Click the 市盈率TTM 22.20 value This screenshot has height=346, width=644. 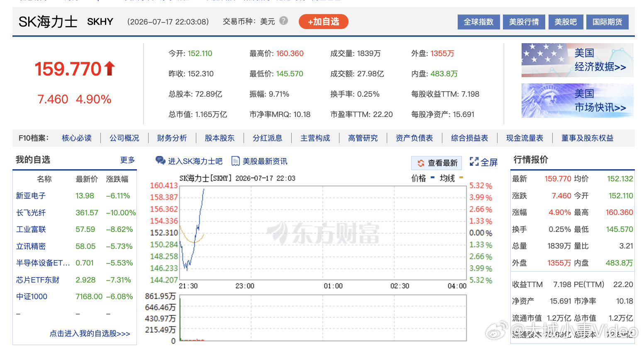point(383,115)
